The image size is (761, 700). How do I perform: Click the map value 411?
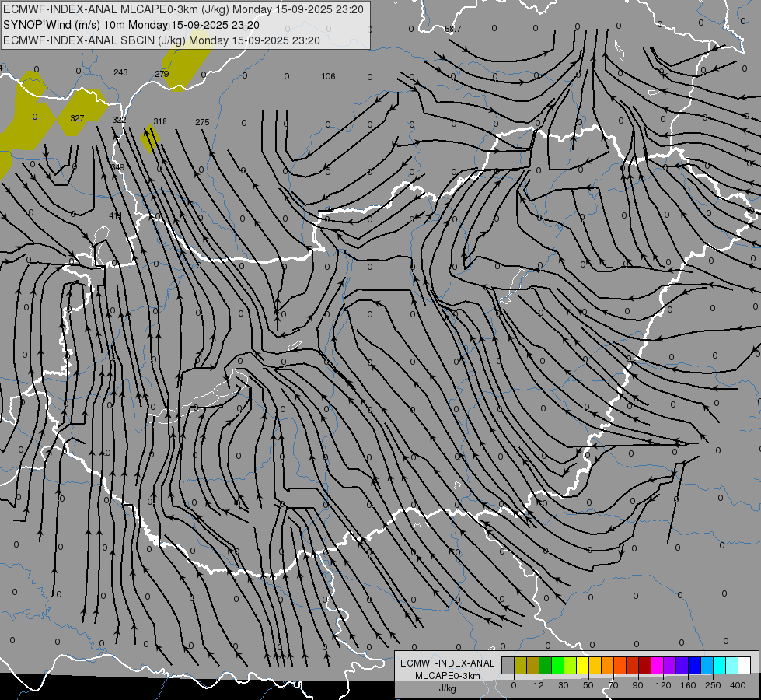pyautogui.click(x=116, y=215)
